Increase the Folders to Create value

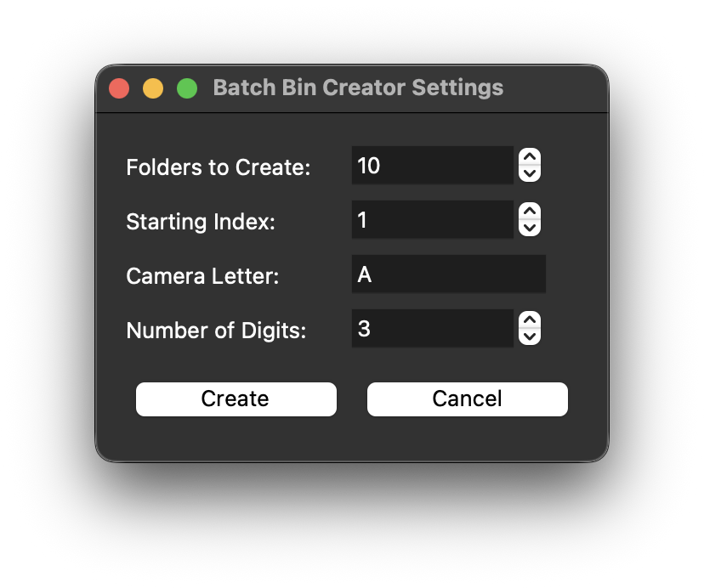point(530,157)
